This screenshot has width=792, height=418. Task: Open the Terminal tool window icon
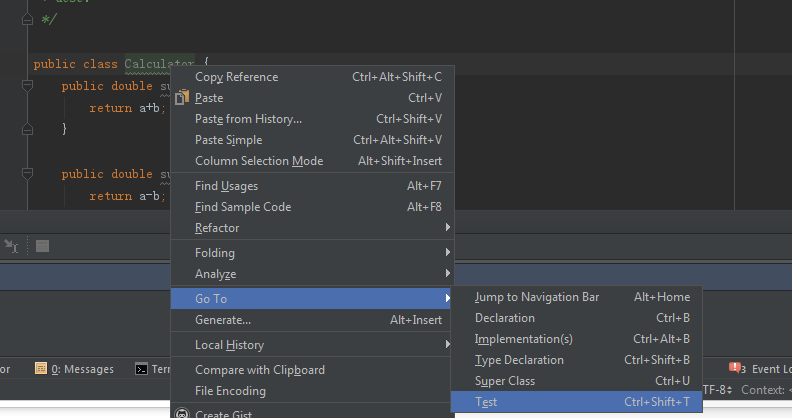tap(143, 369)
